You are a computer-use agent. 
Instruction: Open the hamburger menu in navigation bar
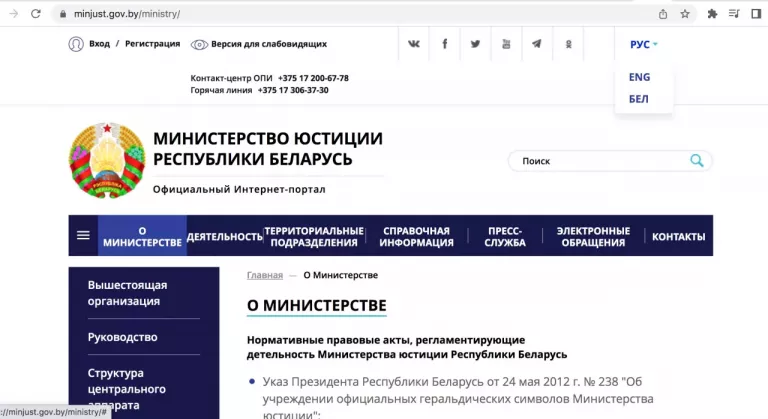click(x=83, y=236)
